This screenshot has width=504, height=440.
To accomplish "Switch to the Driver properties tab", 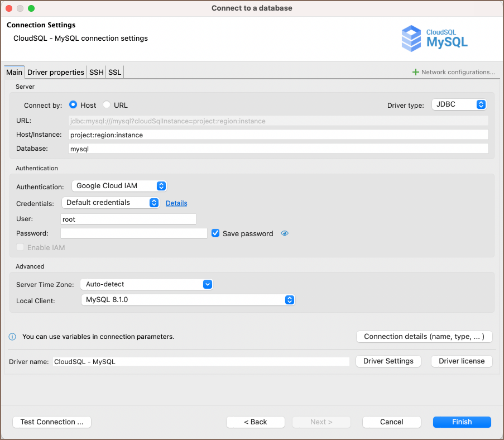I will pos(56,72).
